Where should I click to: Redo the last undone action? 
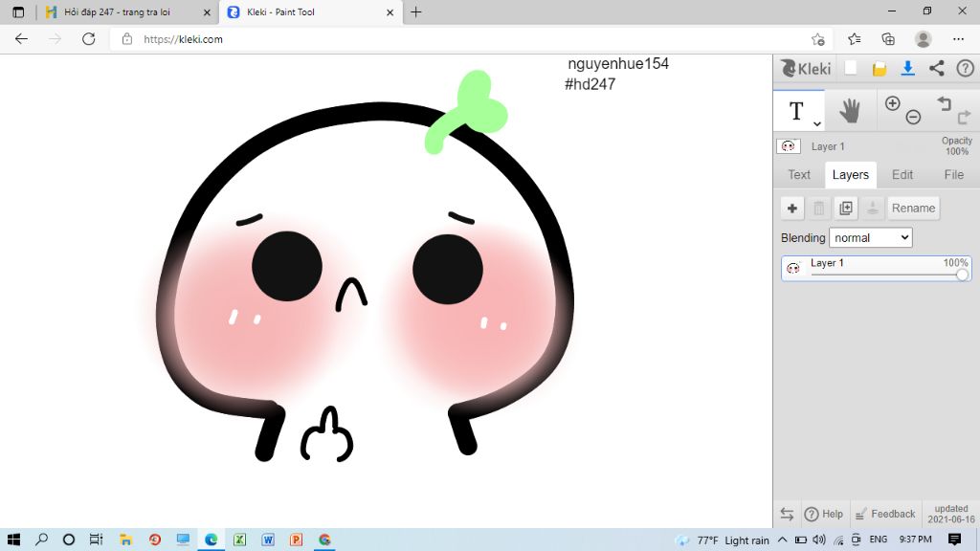[965, 116]
